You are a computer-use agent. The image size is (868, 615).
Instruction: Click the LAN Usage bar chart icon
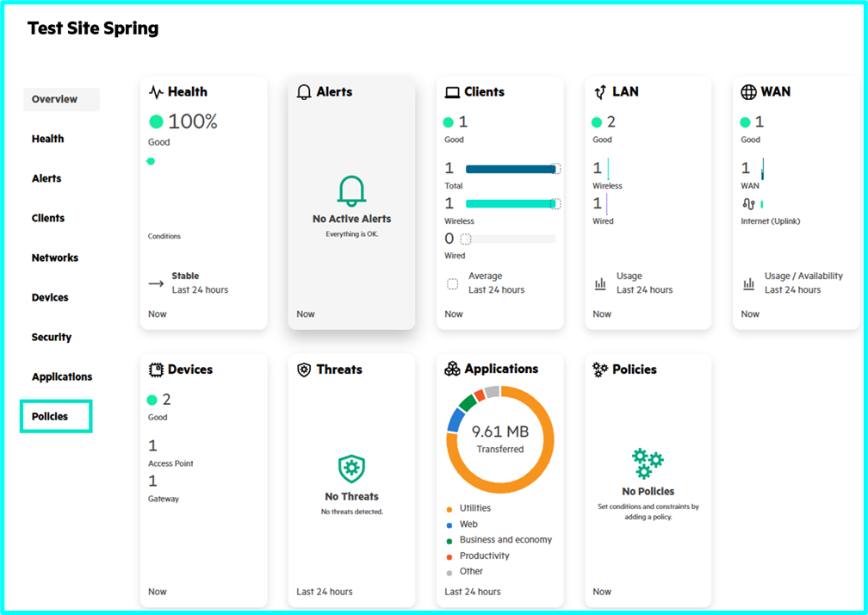coord(600,284)
